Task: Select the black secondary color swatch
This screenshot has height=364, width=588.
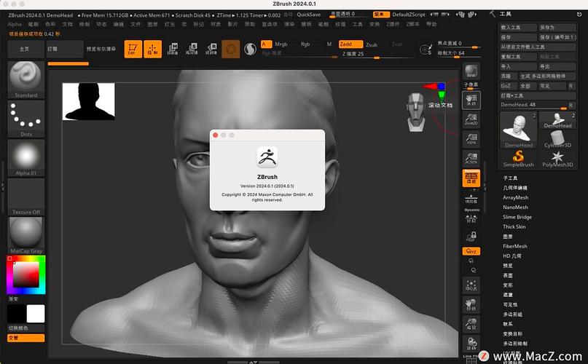Action: point(17,314)
